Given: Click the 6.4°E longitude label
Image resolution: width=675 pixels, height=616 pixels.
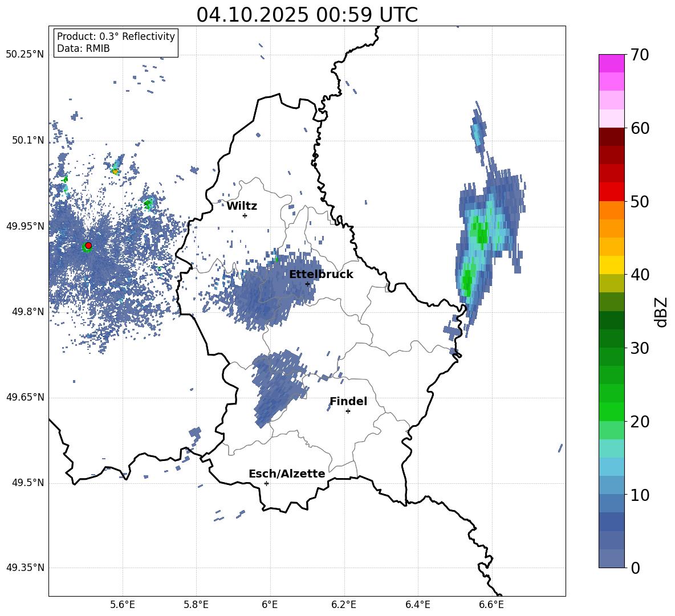Looking at the screenshot, I should tap(417, 605).
